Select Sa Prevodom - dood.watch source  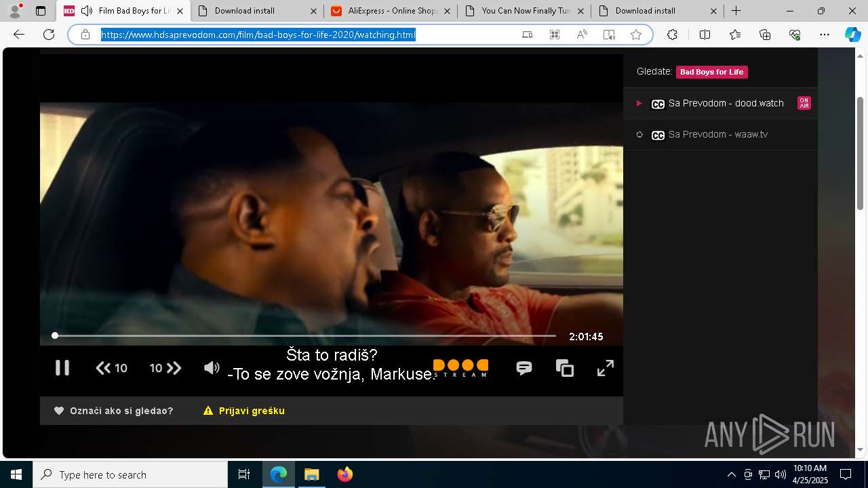click(720, 103)
